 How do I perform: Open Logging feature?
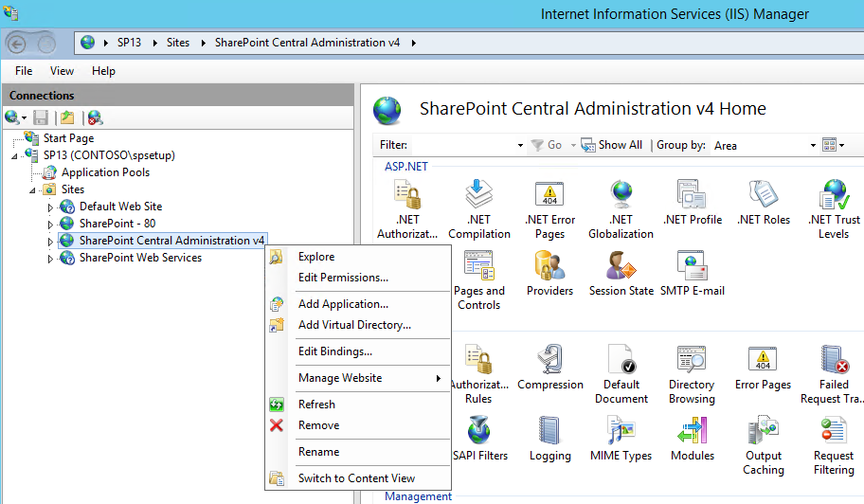point(549,439)
